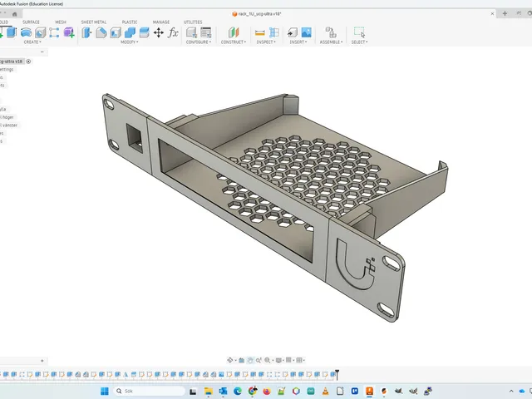532x399 pixels.
Task: Select the Move/Copy arrows icon
Action: pos(159,32)
